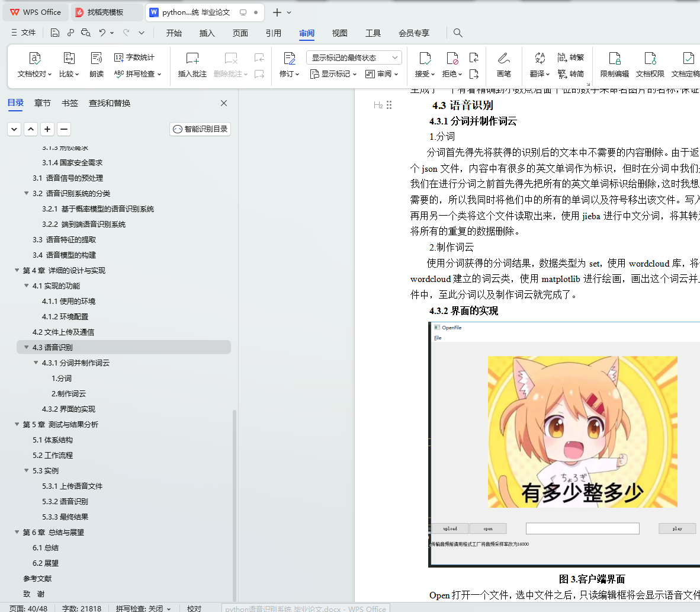Image resolution: width=700 pixels, height=612 pixels.
Task: Run 拼写检查 spell check
Action: pos(137,73)
